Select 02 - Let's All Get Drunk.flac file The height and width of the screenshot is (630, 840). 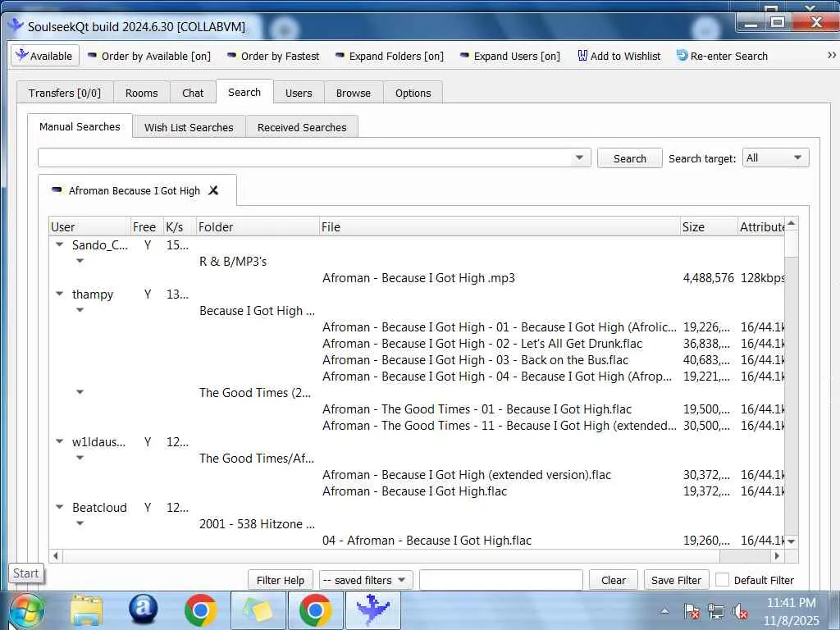pyautogui.click(x=482, y=344)
